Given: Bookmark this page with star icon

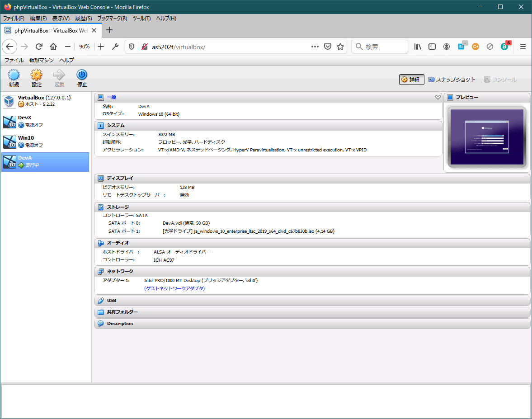Looking at the screenshot, I should click(340, 47).
